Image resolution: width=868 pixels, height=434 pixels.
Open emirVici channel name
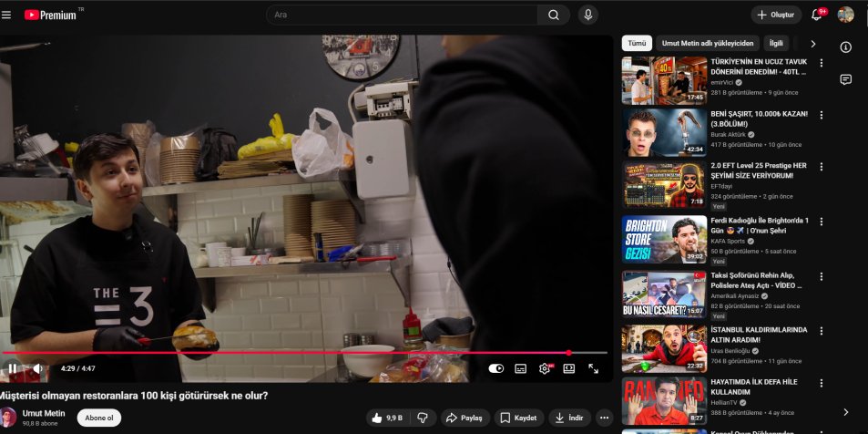(x=721, y=83)
